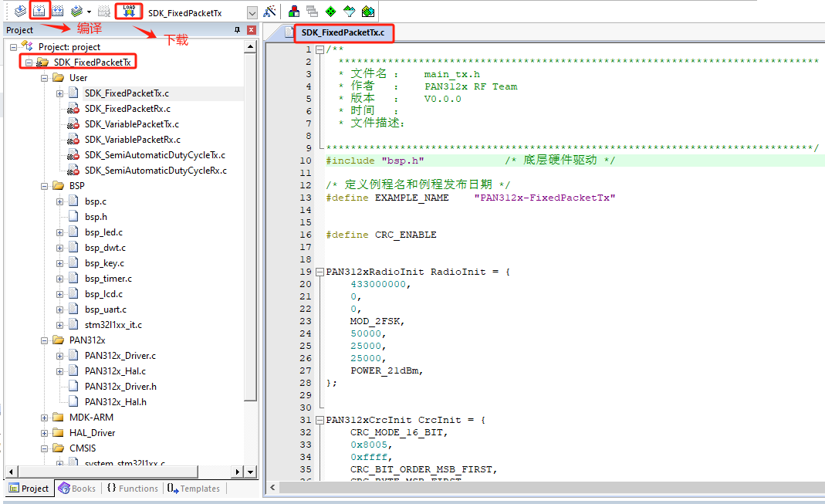Click the Translate file icon

click(20, 12)
